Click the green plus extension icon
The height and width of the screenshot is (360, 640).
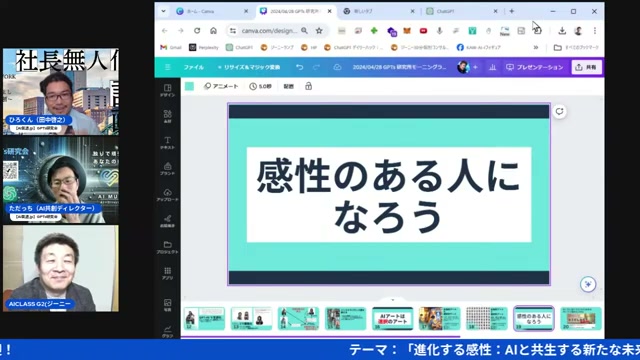(x=374, y=31)
